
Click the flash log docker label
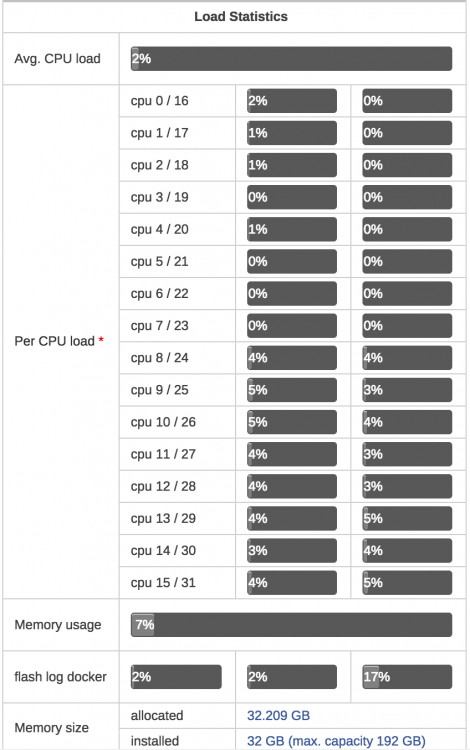(x=60, y=677)
